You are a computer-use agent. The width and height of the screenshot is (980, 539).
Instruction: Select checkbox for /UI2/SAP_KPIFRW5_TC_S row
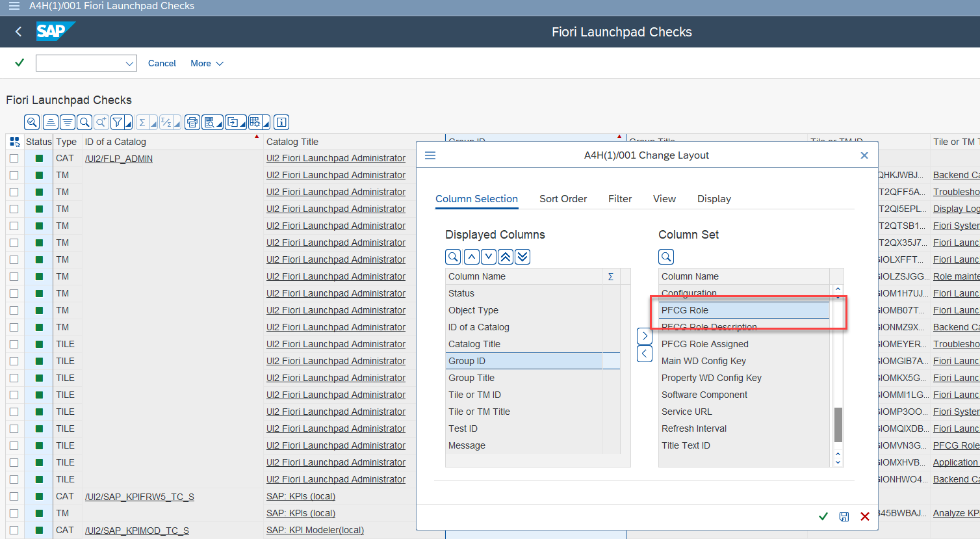(14, 496)
